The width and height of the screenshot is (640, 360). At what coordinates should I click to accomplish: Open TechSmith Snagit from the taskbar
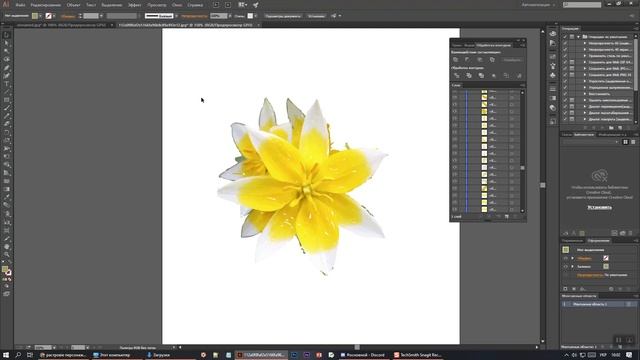tap(418, 355)
